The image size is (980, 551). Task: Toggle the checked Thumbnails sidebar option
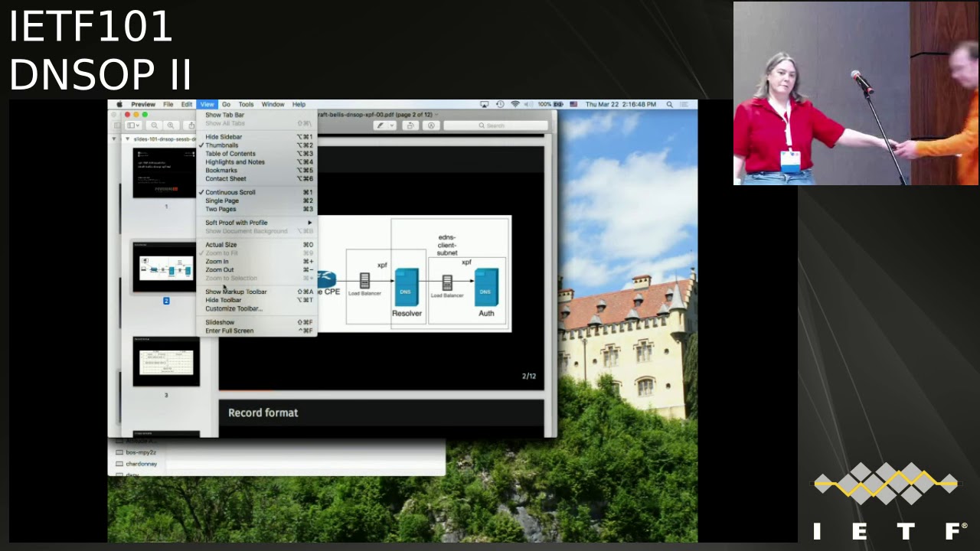coord(256,145)
